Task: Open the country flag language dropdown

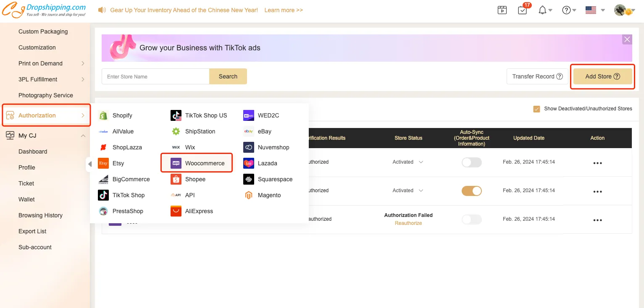Action: coord(594,10)
